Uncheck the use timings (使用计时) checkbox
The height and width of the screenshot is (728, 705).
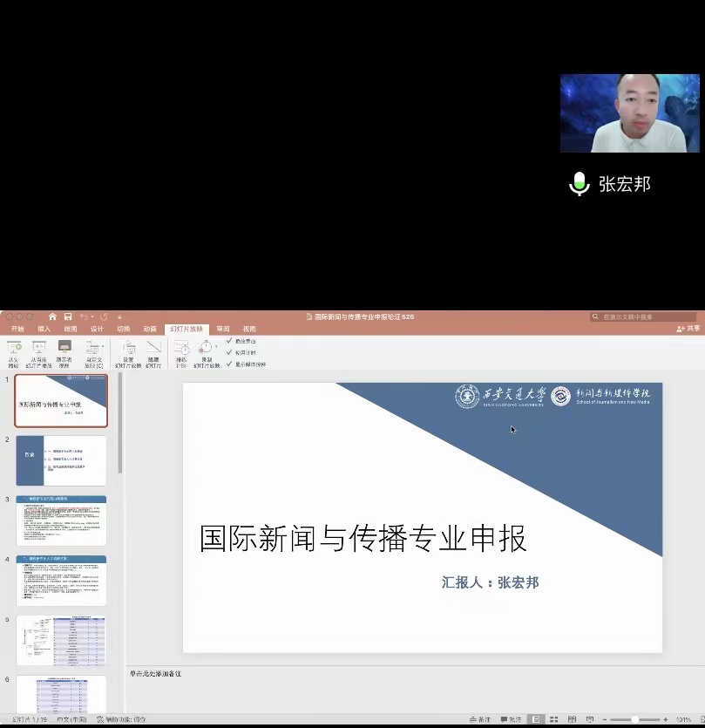click(x=229, y=352)
